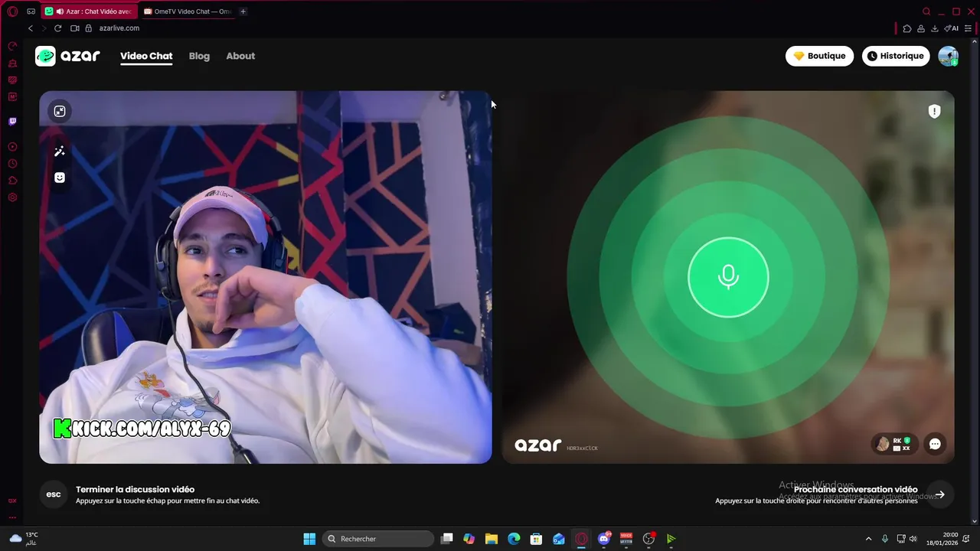
Task: Open the Windows Start menu
Action: click(x=309, y=539)
